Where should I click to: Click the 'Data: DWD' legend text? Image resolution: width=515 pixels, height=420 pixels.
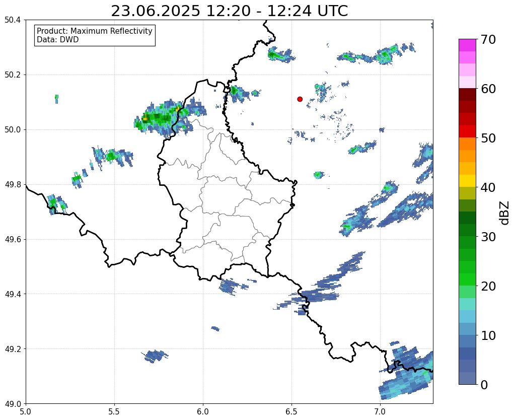pos(58,40)
